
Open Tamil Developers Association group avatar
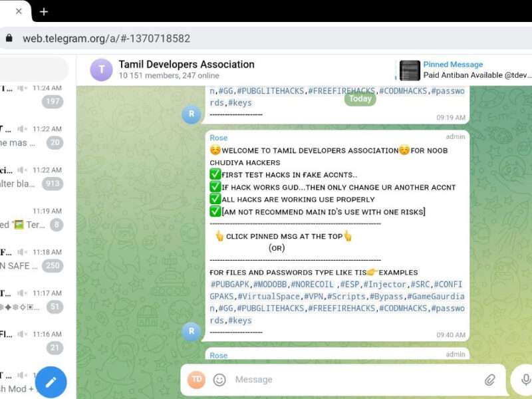click(x=101, y=70)
